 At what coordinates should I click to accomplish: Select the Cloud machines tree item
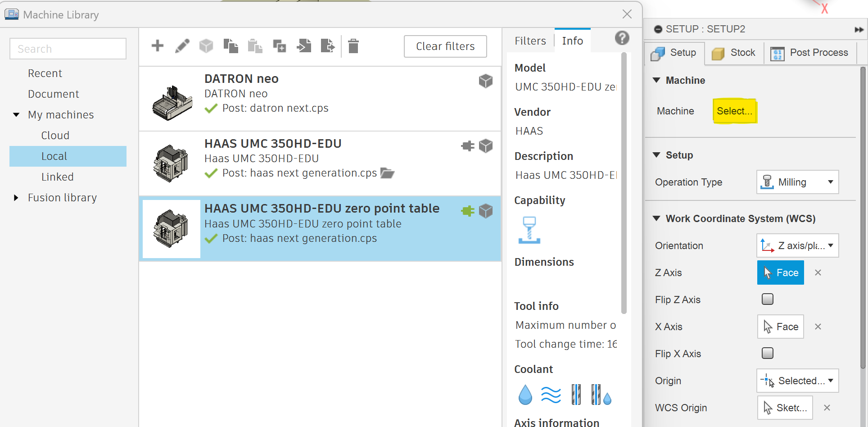(55, 136)
